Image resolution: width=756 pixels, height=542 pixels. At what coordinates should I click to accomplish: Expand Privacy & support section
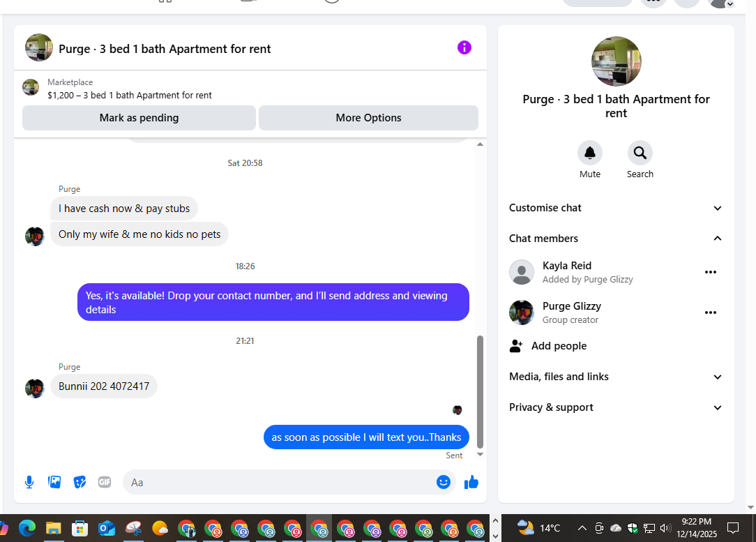tap(616, 407)
